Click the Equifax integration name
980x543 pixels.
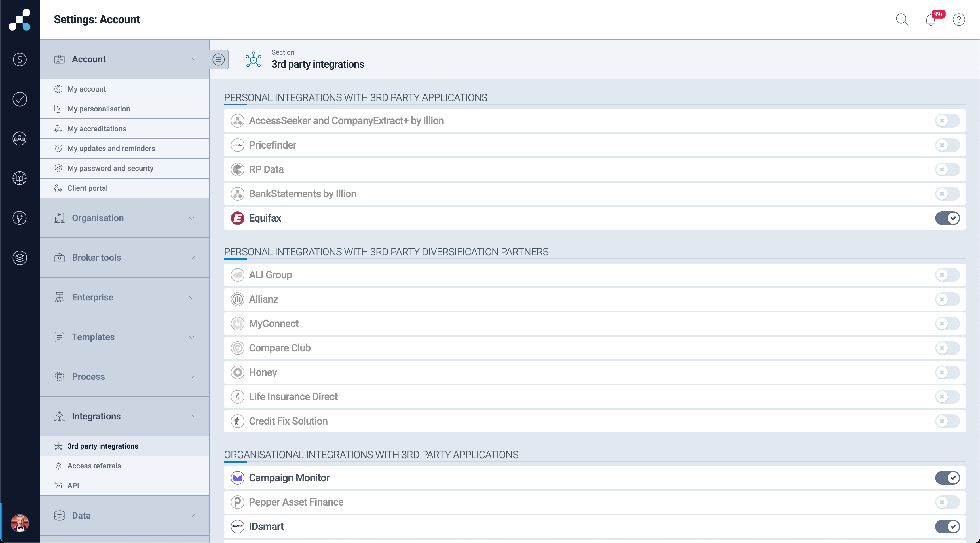pyautogui.click(x=265, y=218)
